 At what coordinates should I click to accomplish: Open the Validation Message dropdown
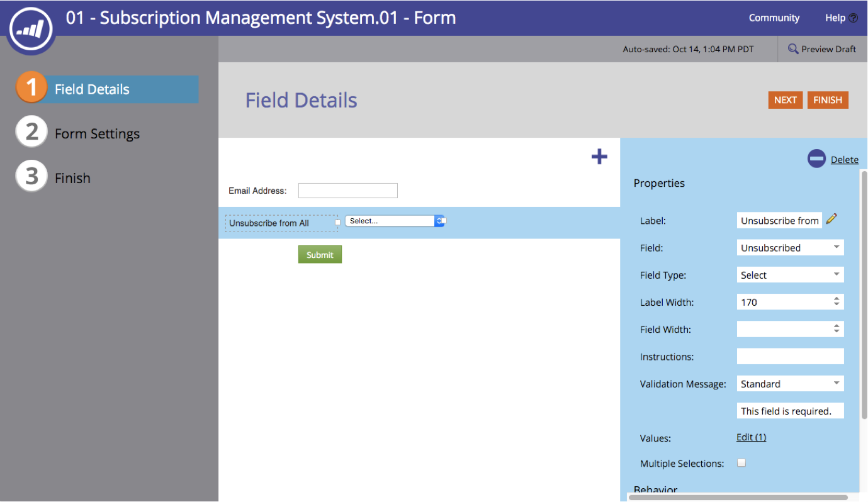click(x=790, y=384)
